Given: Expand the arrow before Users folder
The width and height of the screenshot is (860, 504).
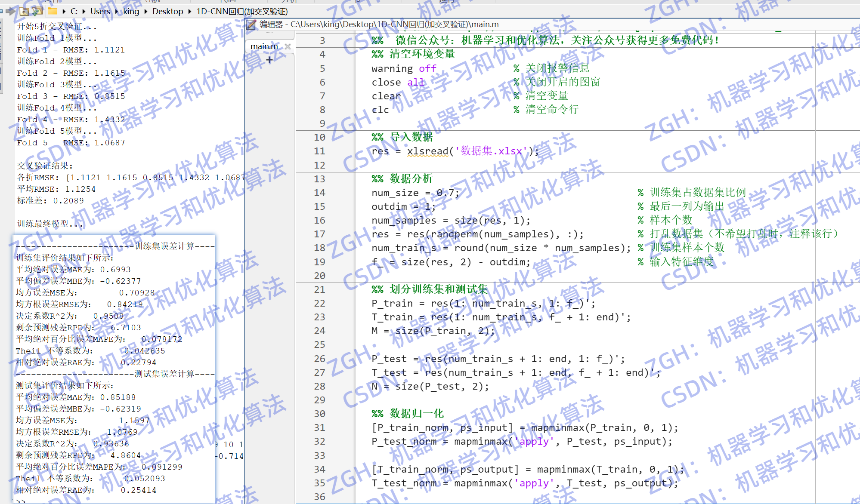Looking at the screenshot, I should pyautogui.click(x=84, y=12).
